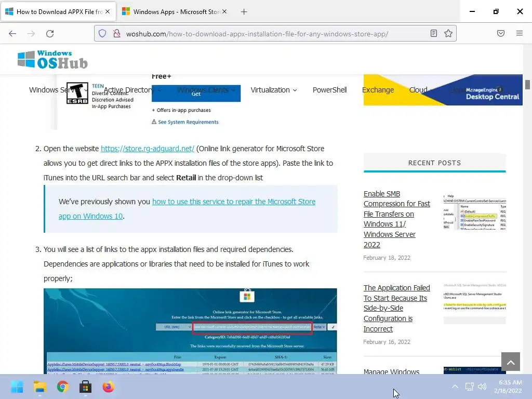Open a new browser tab
This screenshot has height=399, width=532.
tap(244, 12)
